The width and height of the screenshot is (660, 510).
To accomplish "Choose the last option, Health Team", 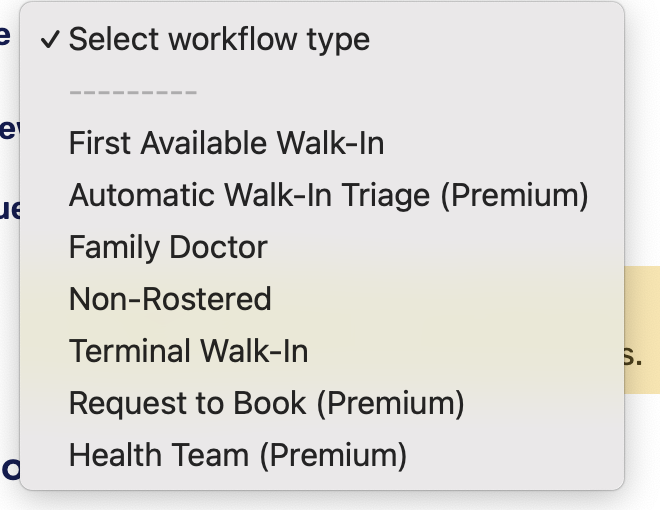I will click(237, 455).
